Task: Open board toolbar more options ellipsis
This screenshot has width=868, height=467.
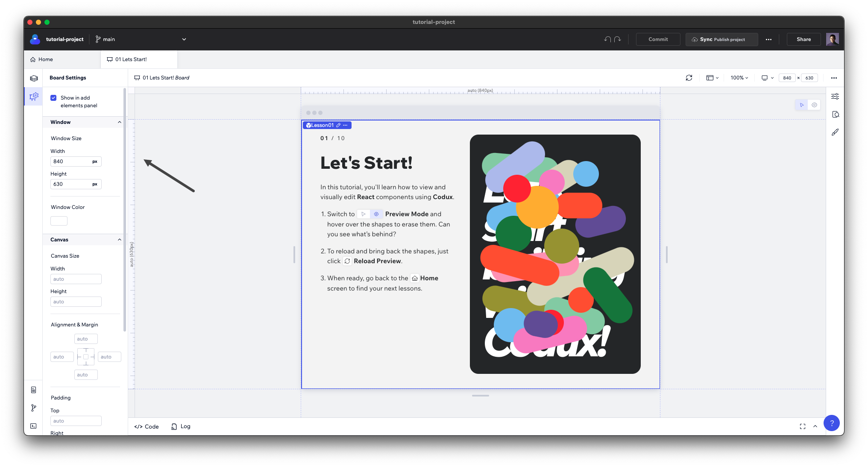Action: click(x=834, y=78)
